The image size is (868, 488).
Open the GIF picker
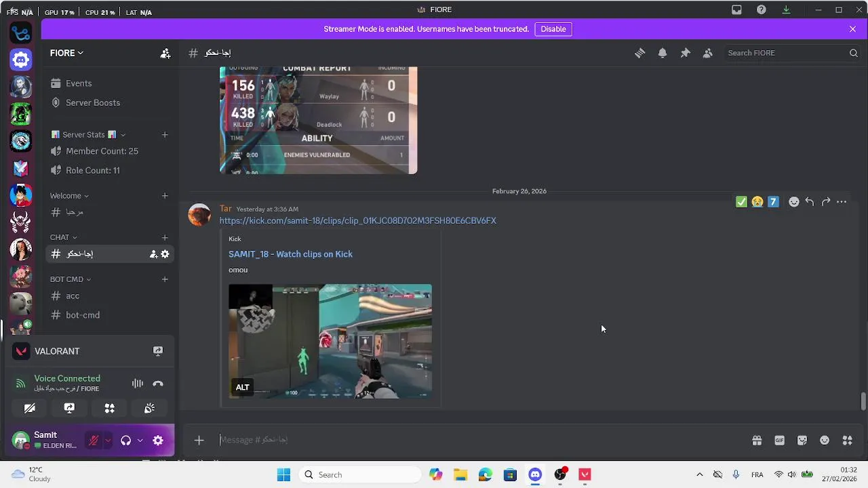[x=779, y=441]
